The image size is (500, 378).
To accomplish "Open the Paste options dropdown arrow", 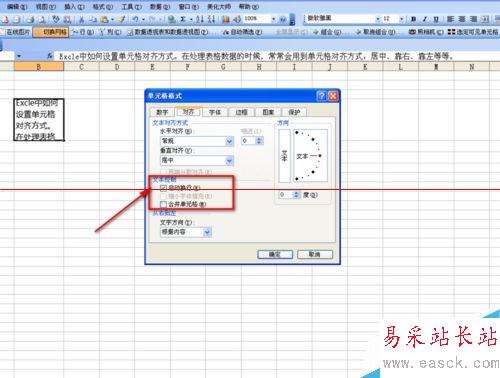I will click(x=112, y=19).
